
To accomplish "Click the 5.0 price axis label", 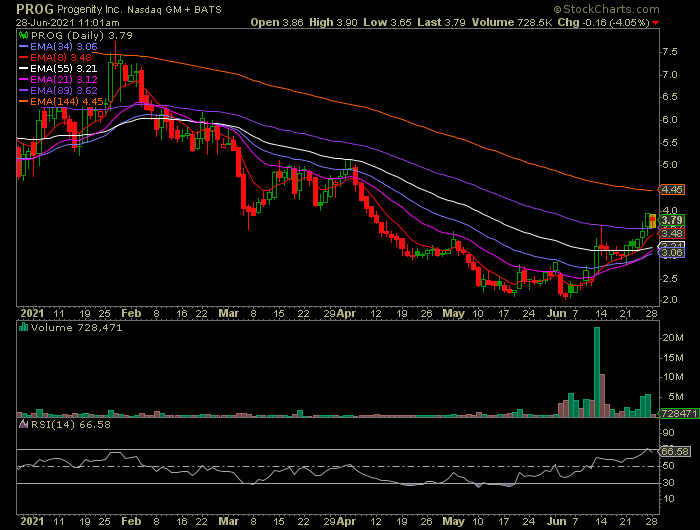I will (x=670, y=165).
